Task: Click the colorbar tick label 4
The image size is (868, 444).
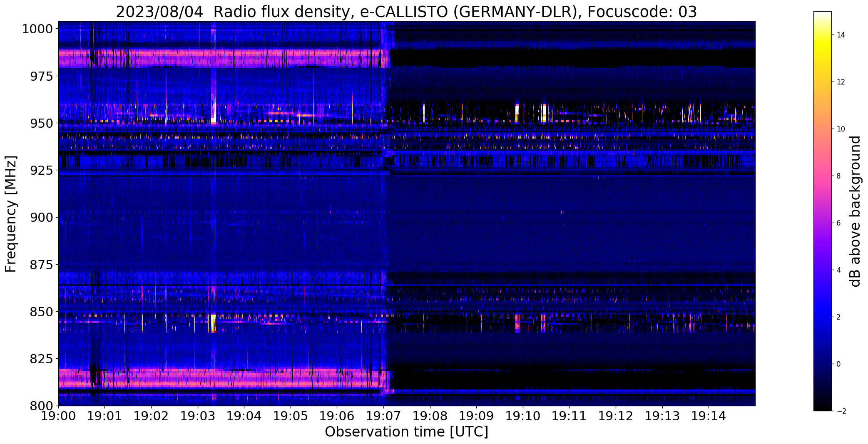Action: pos(838,270)
